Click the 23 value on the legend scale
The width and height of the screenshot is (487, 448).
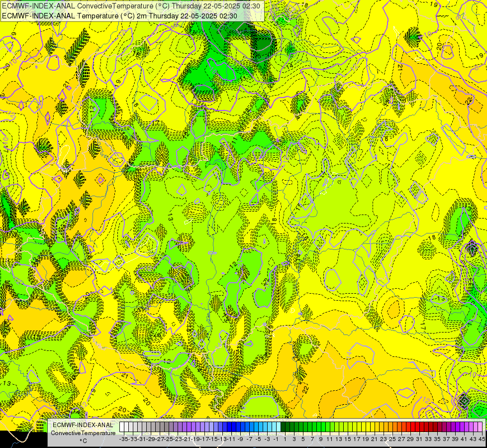coord(383,439)
